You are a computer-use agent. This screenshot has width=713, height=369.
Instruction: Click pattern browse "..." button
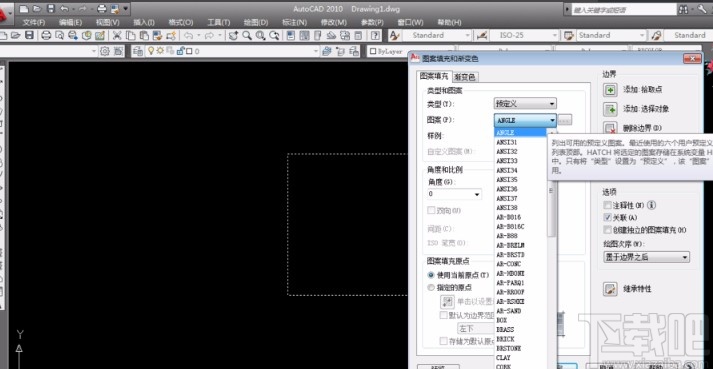(x=565, y=120)
